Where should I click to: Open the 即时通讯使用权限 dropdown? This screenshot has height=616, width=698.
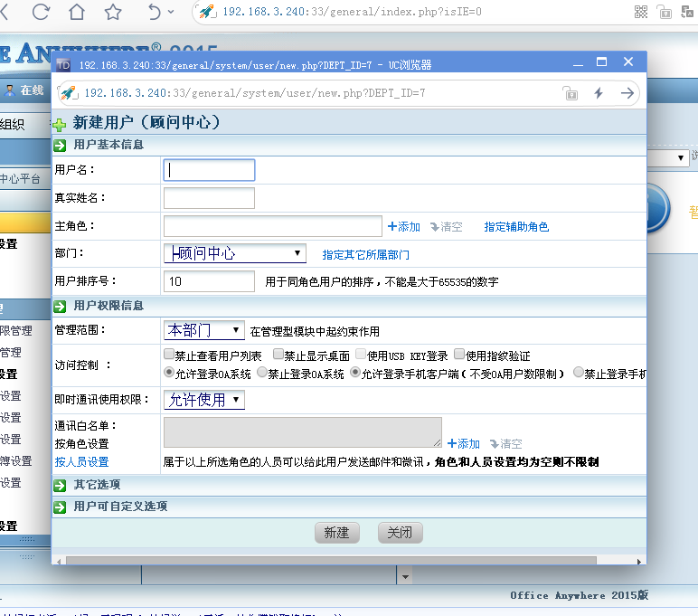tap(203, 400)
